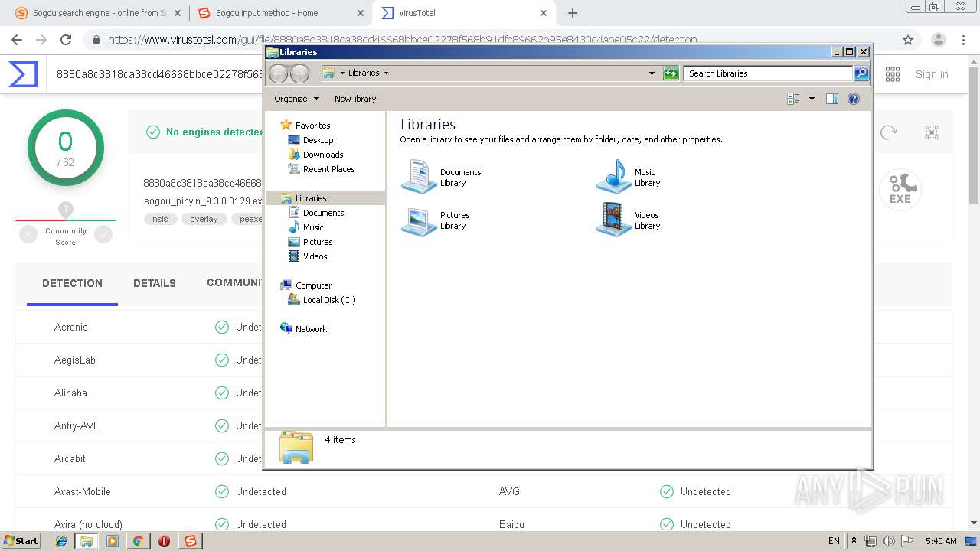Select Music under Libraries tree

313,227
